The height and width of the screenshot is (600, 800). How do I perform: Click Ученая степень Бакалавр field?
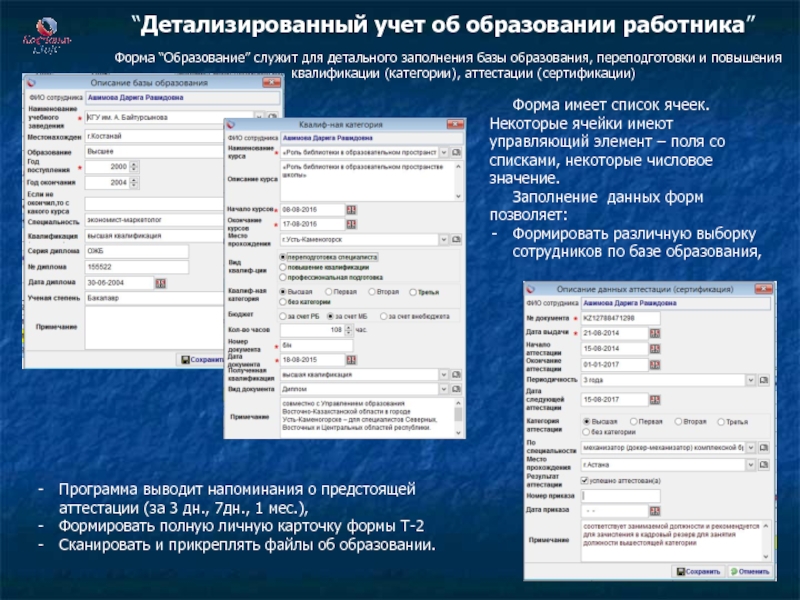(155, 298)
